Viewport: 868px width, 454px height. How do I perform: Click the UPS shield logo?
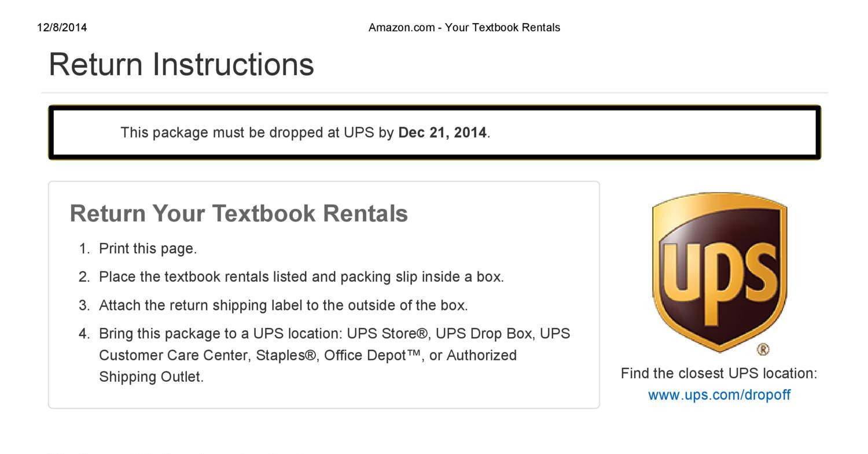[x=719, y=272]
